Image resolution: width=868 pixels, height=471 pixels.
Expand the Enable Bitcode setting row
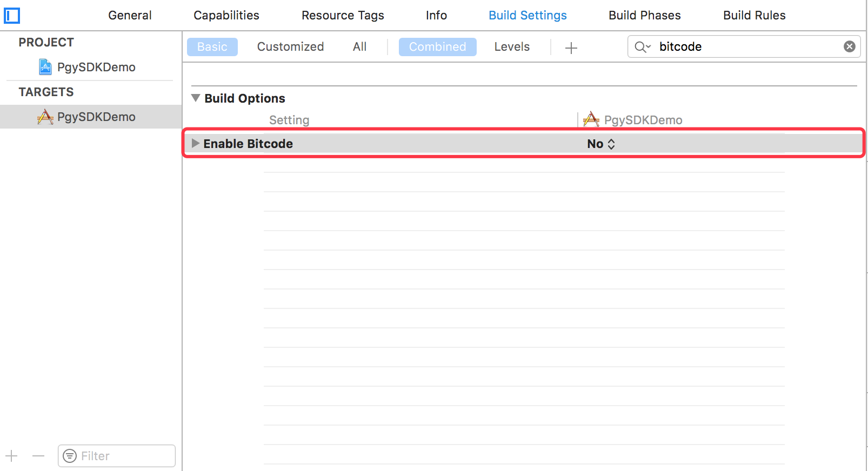click(196, 143)
